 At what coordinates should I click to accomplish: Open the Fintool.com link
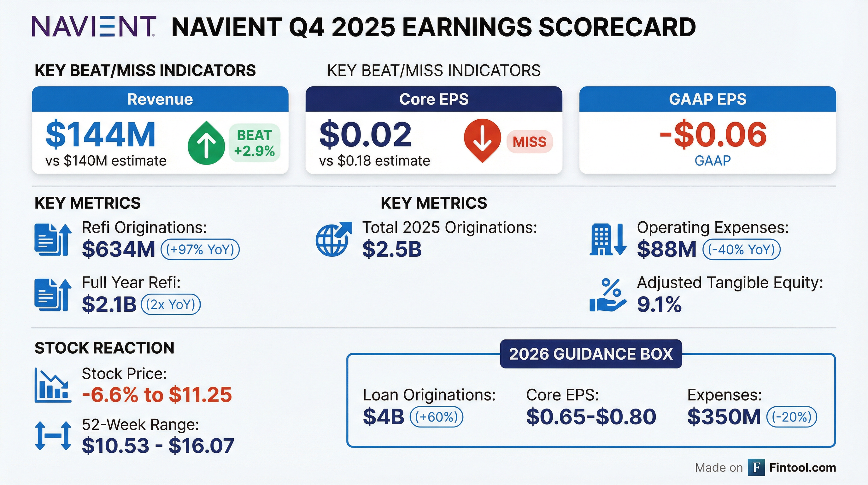(803, 467)
